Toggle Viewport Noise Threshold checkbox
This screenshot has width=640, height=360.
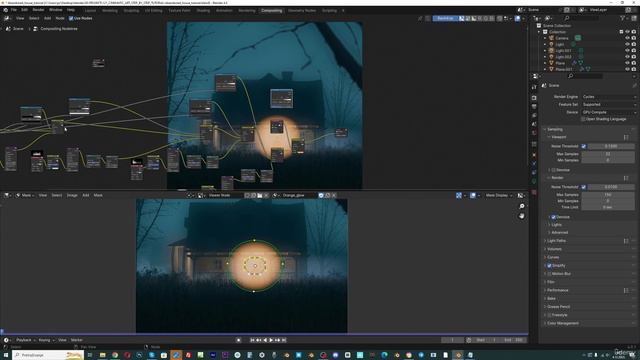[x=584, y=146]
